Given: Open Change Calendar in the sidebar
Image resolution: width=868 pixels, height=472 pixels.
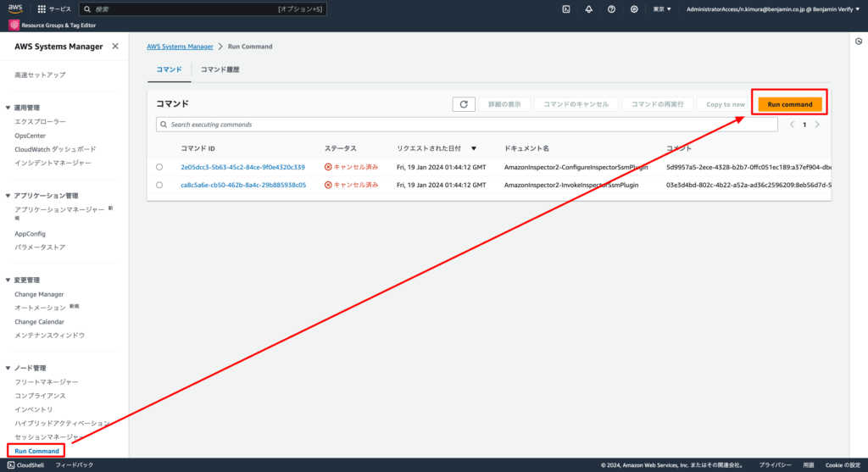Looking at the screenshot, I should [39, 321].
